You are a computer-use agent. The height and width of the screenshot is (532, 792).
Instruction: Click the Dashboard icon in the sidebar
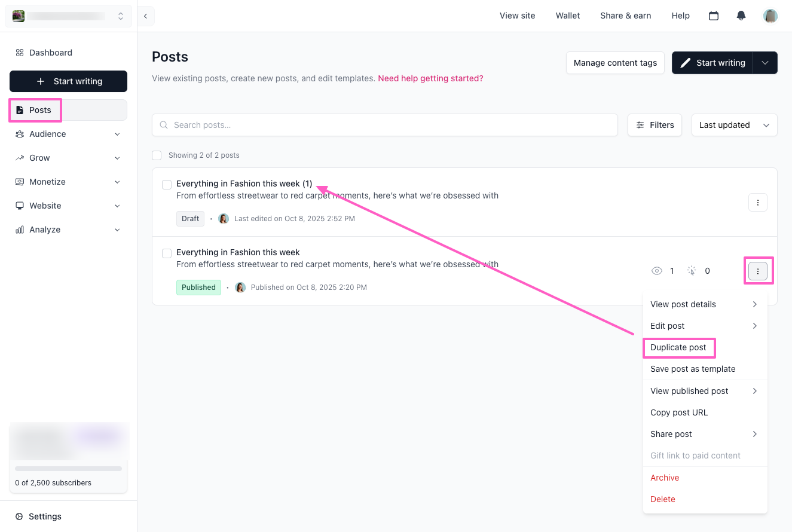point(20,53)
